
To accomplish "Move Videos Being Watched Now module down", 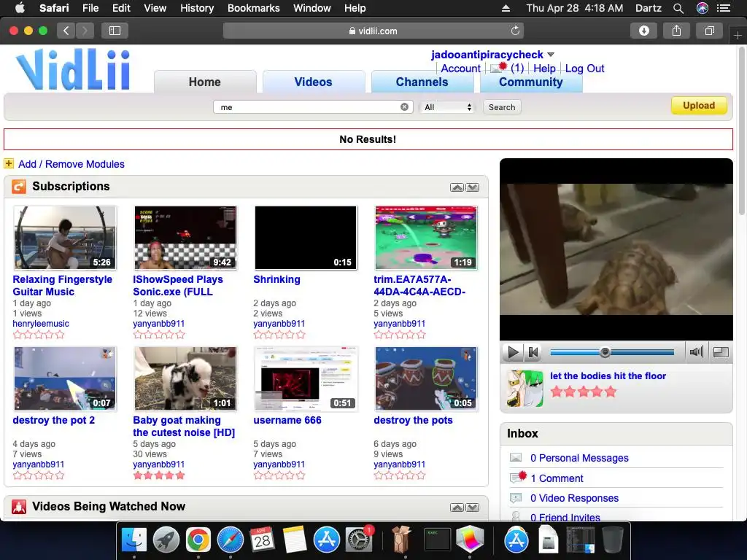I will pyautogui.click(x=472, y=507).
